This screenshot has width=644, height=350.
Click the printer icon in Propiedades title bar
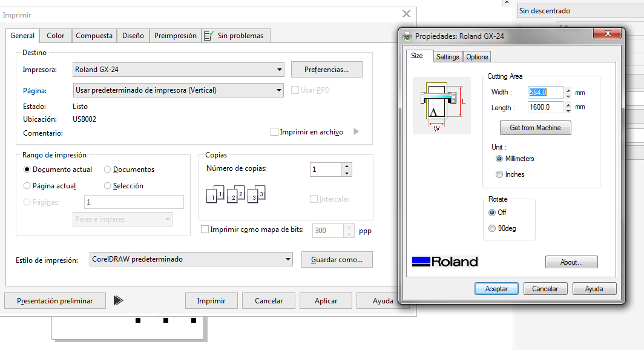pos(407,36)
